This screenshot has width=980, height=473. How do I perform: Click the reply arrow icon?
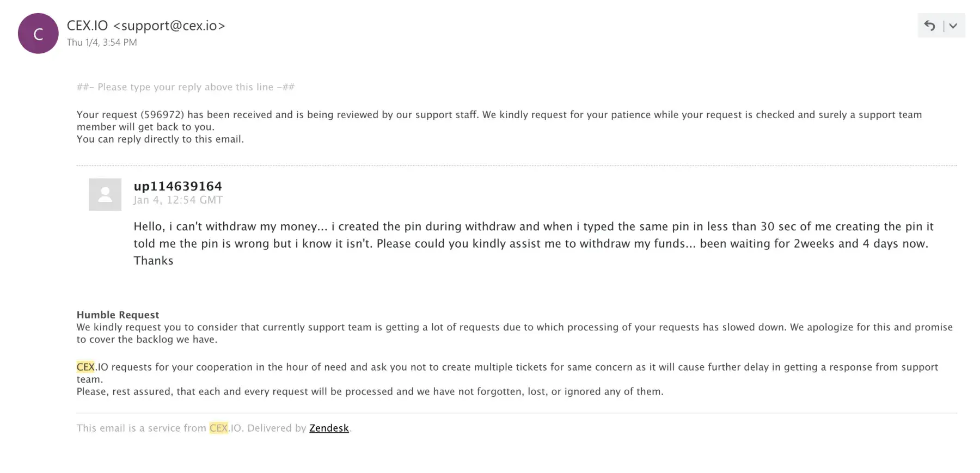pyautogui.click(x=929, y=26)
